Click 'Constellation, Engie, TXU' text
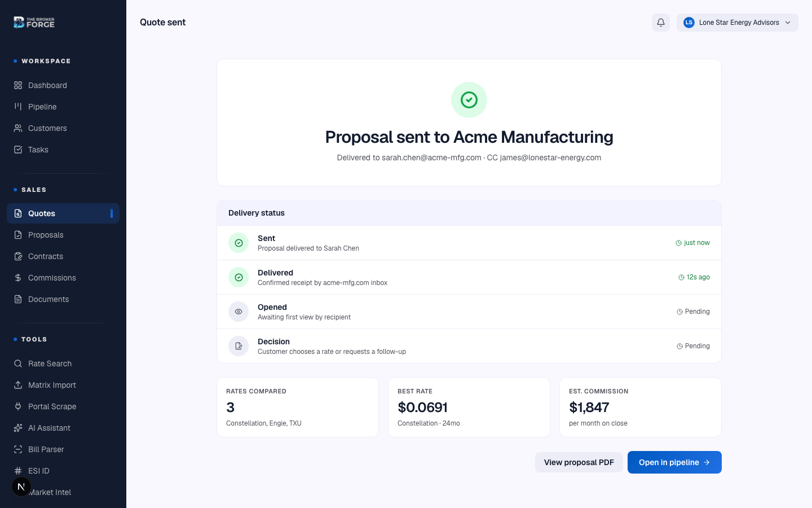 (x=264, y=423)
